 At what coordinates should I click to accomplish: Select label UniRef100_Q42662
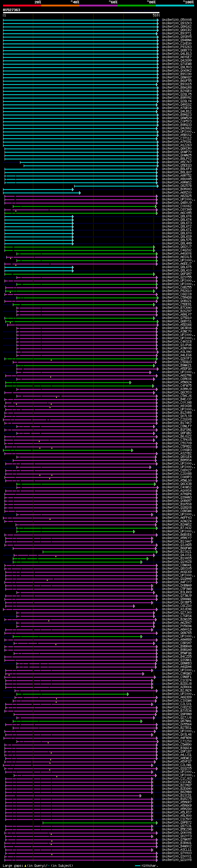pos(177,128)
